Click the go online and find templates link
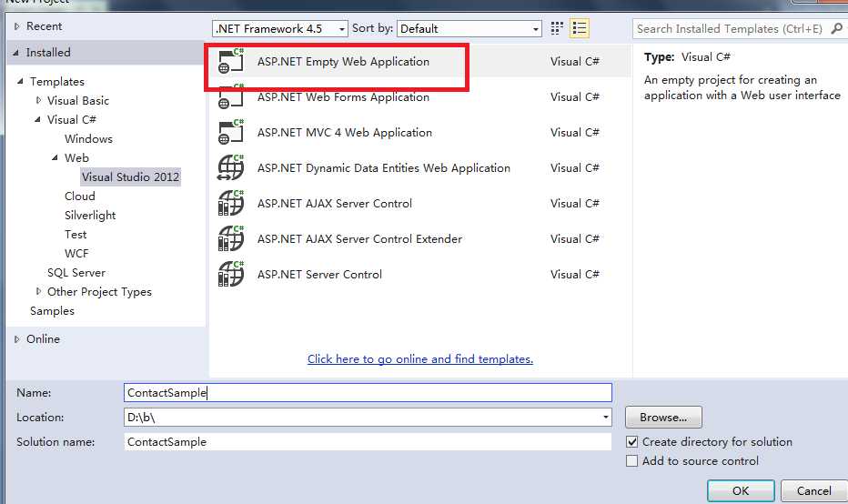This screenshot has height=504, width=848. [x=420, y=359]
